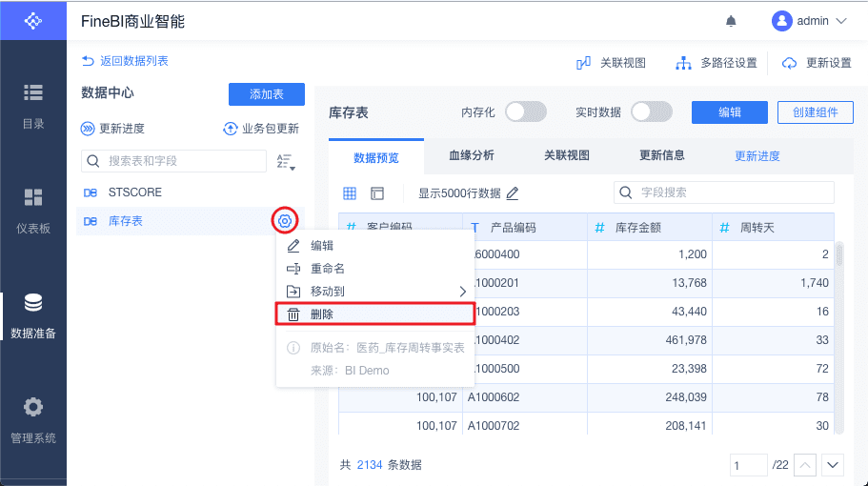The image size is (868, 486).
Task: Switch to the table grid view icon
Action: pyautogui.click(x=350, y=193)
